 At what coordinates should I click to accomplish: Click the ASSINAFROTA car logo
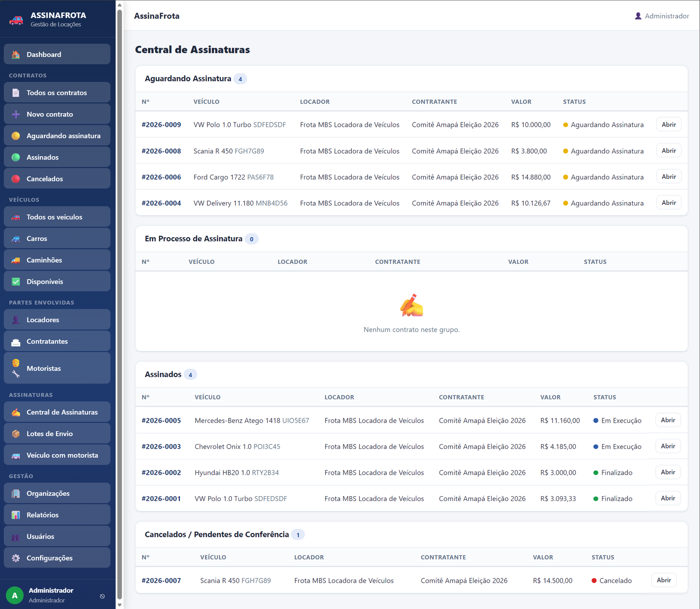click(16, 20)
